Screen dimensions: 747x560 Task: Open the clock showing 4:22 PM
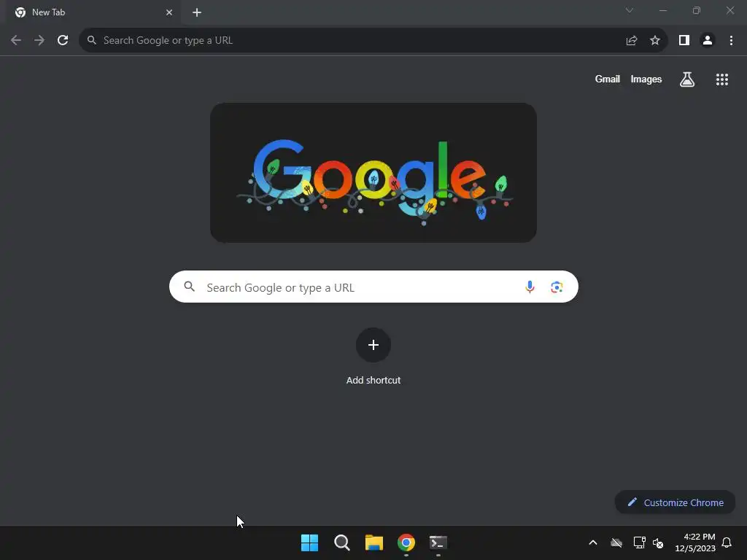695,542
